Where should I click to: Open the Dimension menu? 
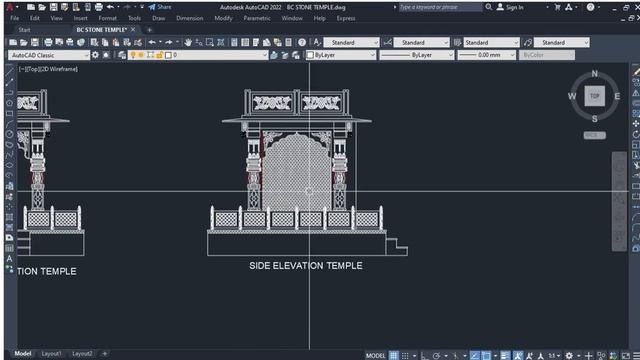click(x=189, y=18)
